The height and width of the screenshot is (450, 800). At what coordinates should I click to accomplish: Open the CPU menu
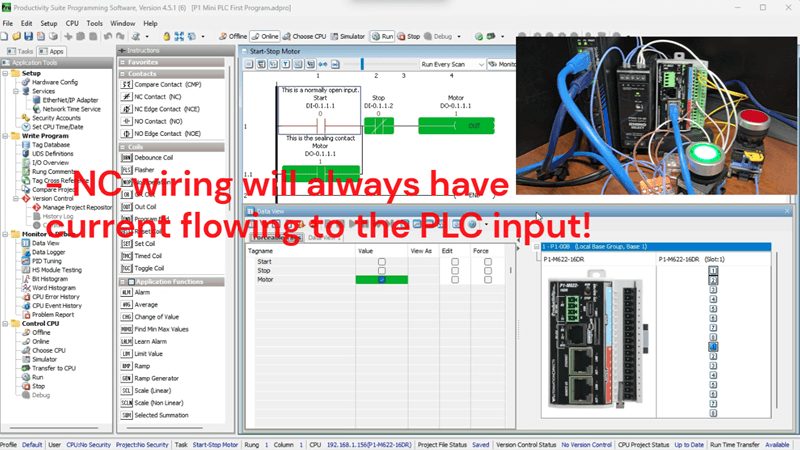[x=72, y=21]
